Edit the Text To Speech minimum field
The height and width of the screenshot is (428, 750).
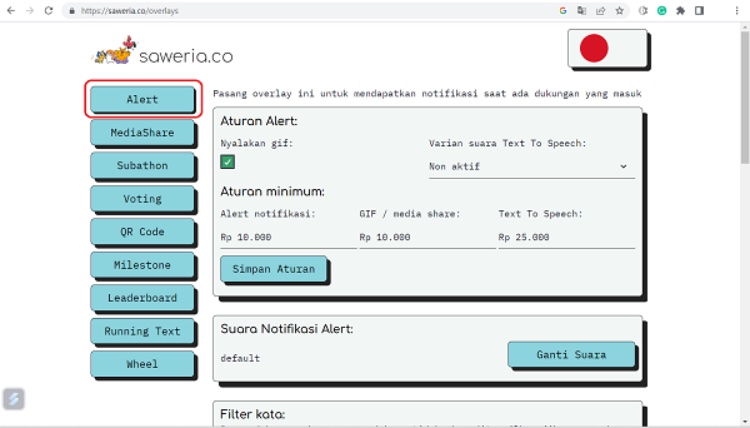[x=566, y=237]
